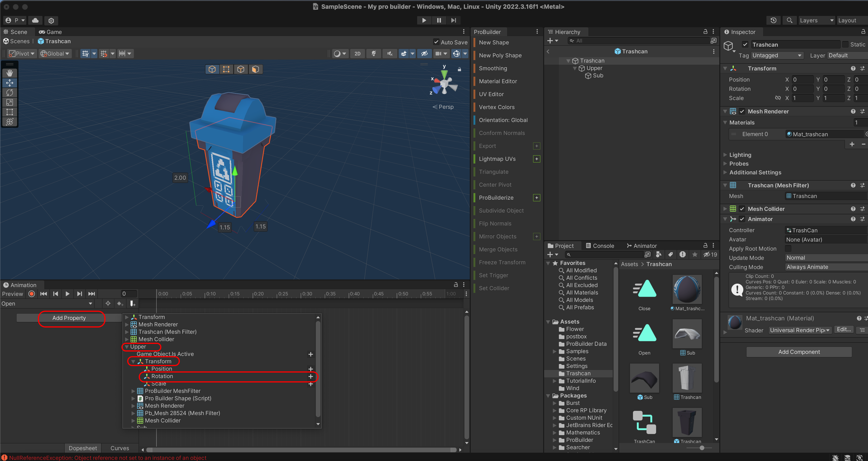Adjust the project thumbnail size slider
This screenshot has height=461, width=868.
pyautogui.click(x=702, y=448)
